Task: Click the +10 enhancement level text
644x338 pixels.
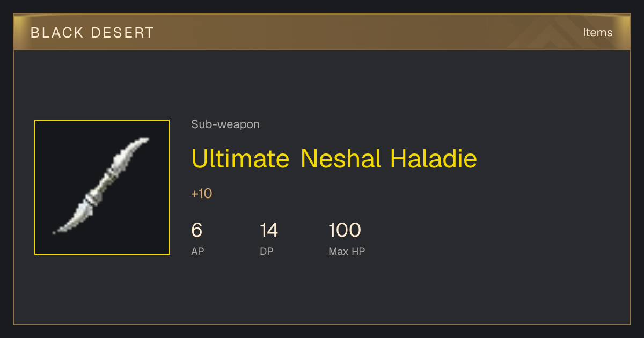Action: pos(202,194)
